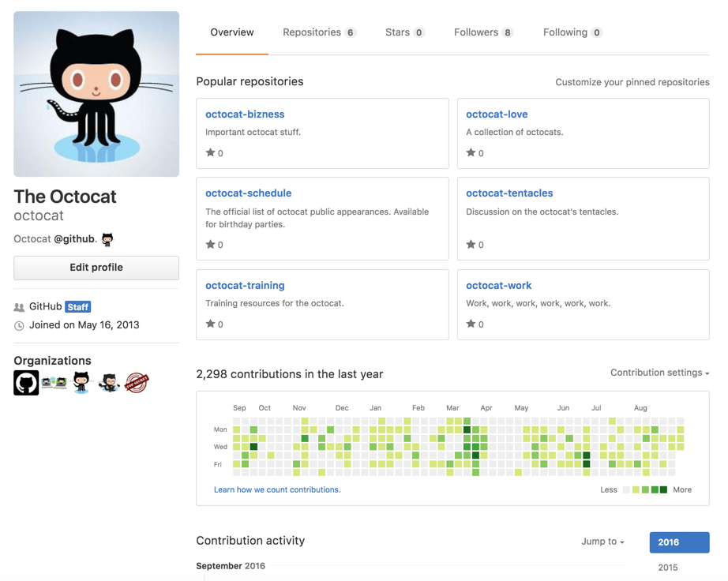Click the star icon on octocat-tentacles
The image size is (728, 581).
tap(471, 244)
